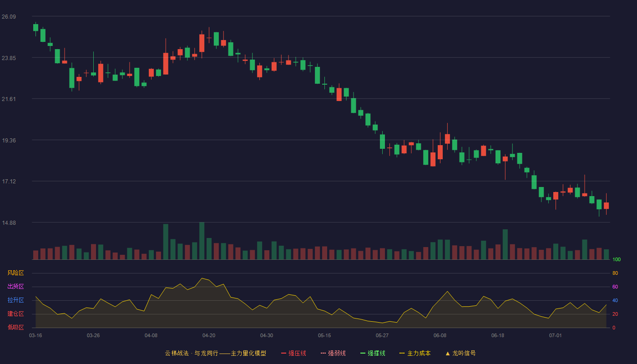The image size is (637, 364).
Task: Click the first green candlestick at 03-16
Action: point(35,28)
